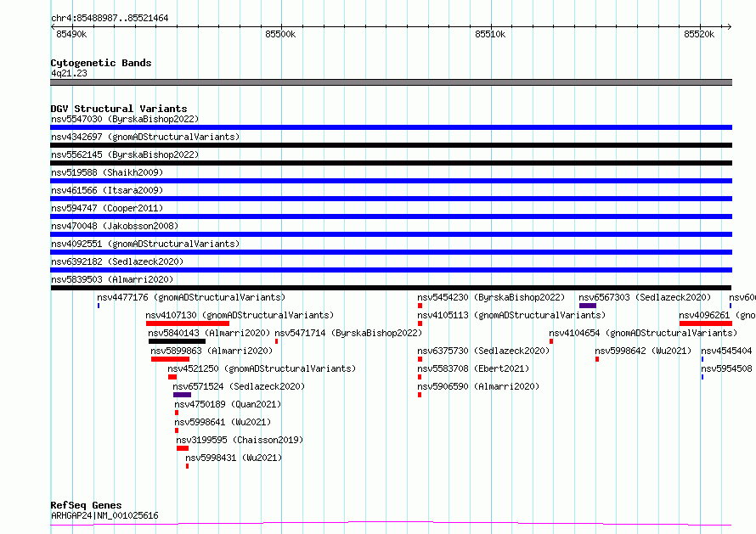Select the nsv4521250 (gnomADStructuralVariants) label
The width and height of the screenshot is (756, 534).
(262, 368)
